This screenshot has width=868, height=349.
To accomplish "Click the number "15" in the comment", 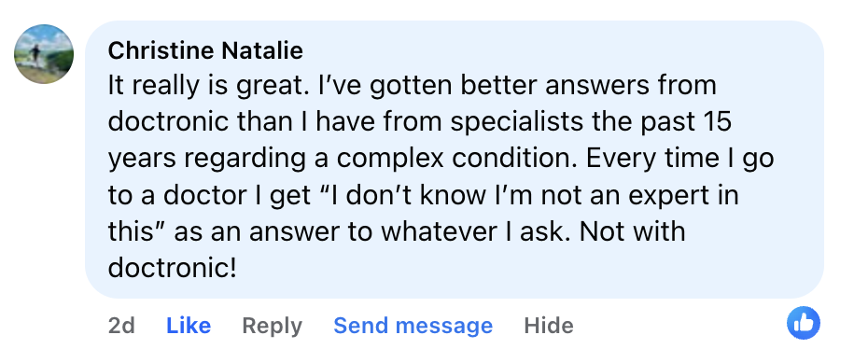I will (717, 121).
